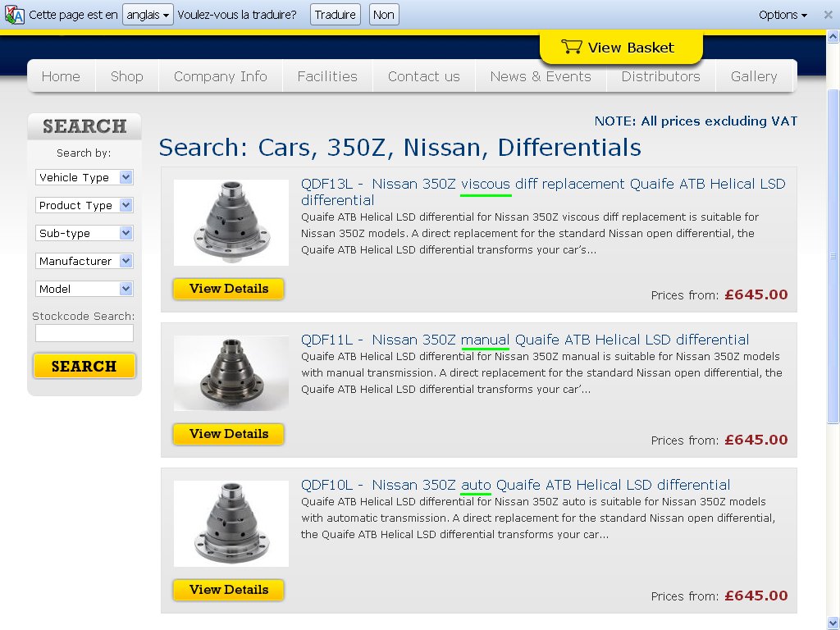Click the 'Search by:' label
Viewport: 840px width, 630px height.
84,153
